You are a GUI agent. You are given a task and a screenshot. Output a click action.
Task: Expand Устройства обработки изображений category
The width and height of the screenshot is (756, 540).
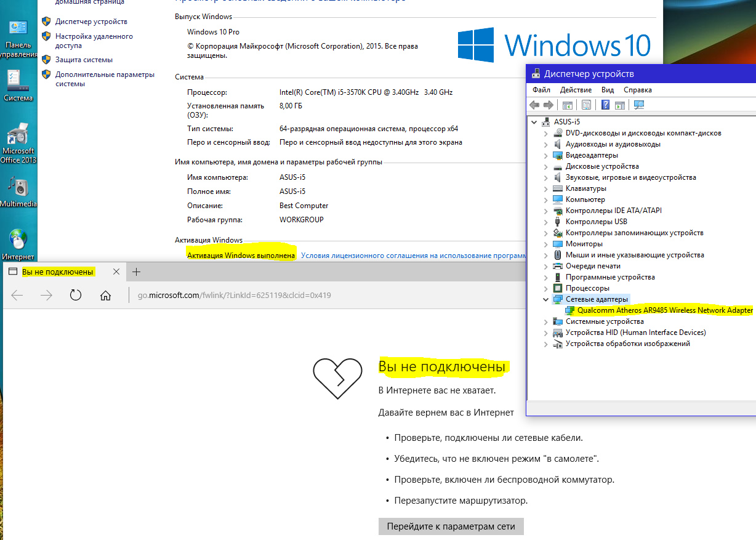(545, 344)
